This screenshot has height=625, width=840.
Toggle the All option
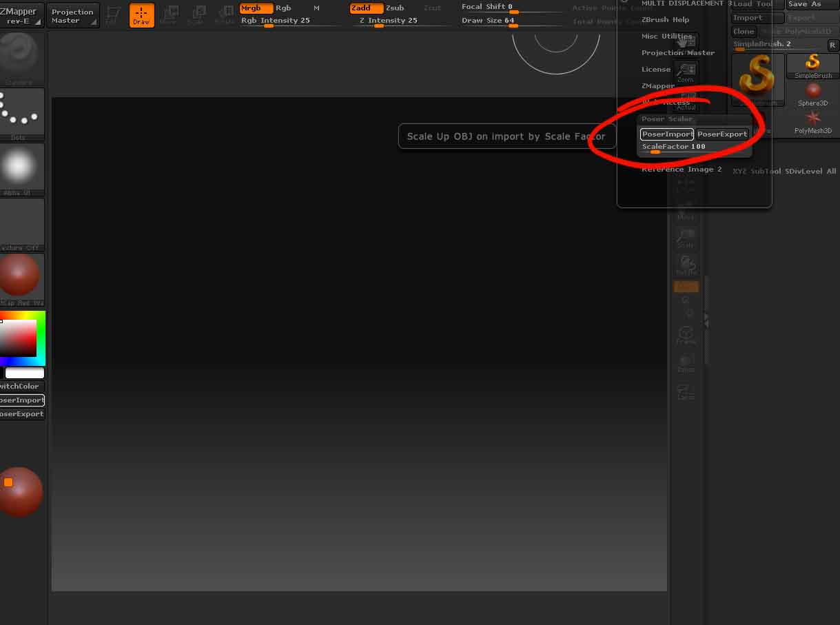point(831,171)
